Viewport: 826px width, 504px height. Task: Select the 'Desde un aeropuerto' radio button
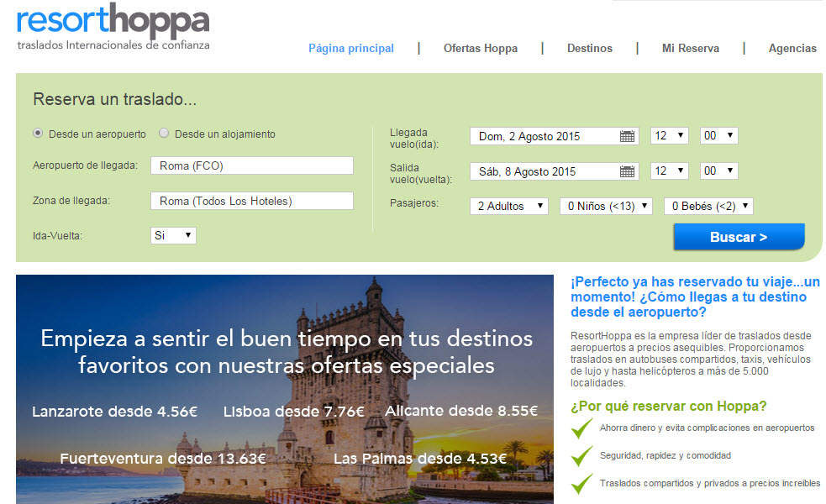click(x=38, y=133)
